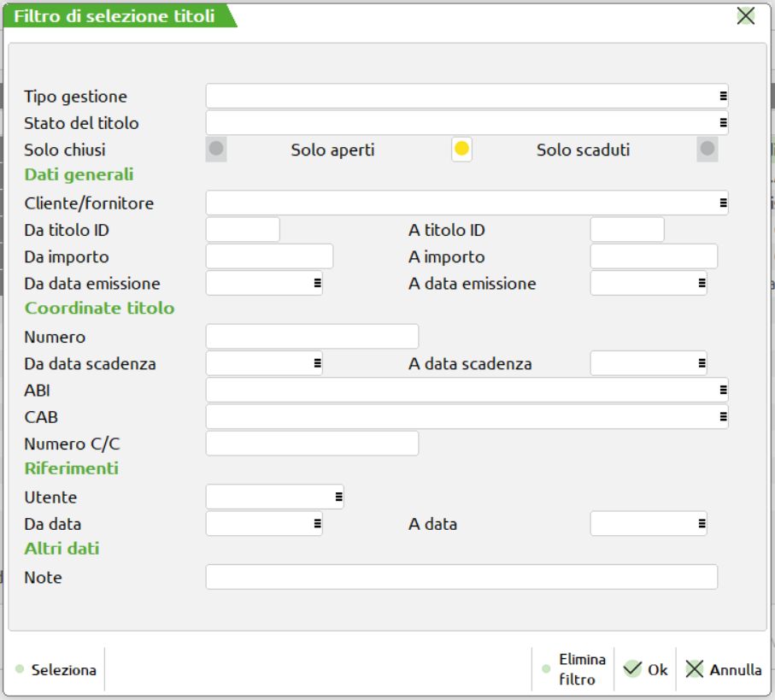Enable the Solo scaduti option
Image resolution: width=775 pixels, height=700 pixels.
tap(707, 150)
